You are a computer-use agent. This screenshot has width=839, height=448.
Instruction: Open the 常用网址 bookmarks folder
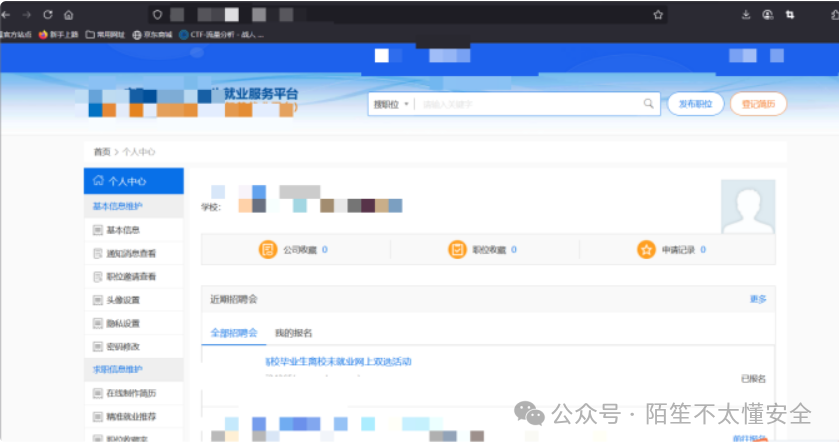[105, 35]
